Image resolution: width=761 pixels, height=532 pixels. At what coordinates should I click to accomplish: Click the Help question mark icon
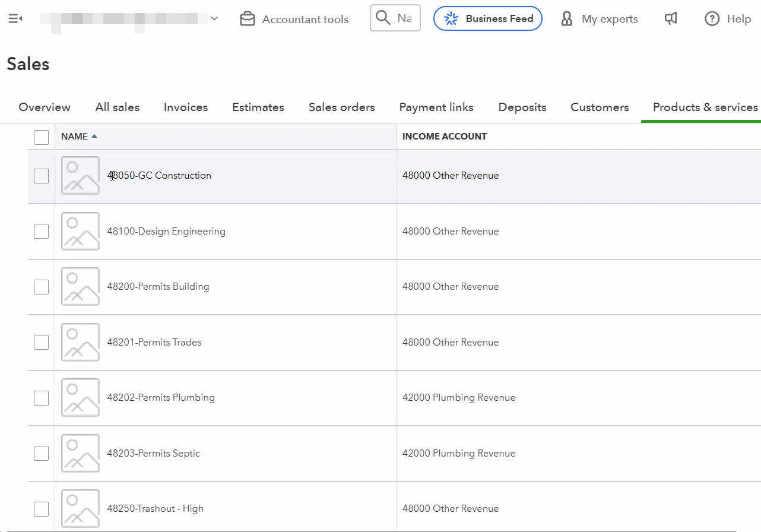tap(712, 19)
